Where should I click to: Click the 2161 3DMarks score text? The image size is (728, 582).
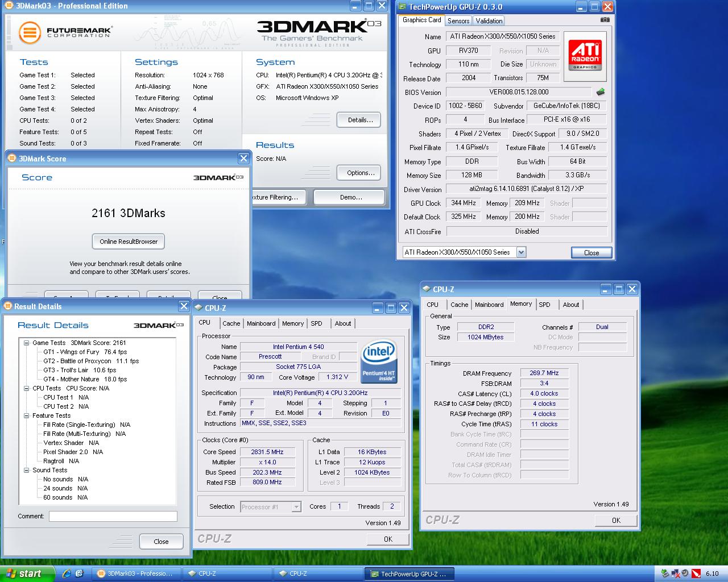point(129,213)
